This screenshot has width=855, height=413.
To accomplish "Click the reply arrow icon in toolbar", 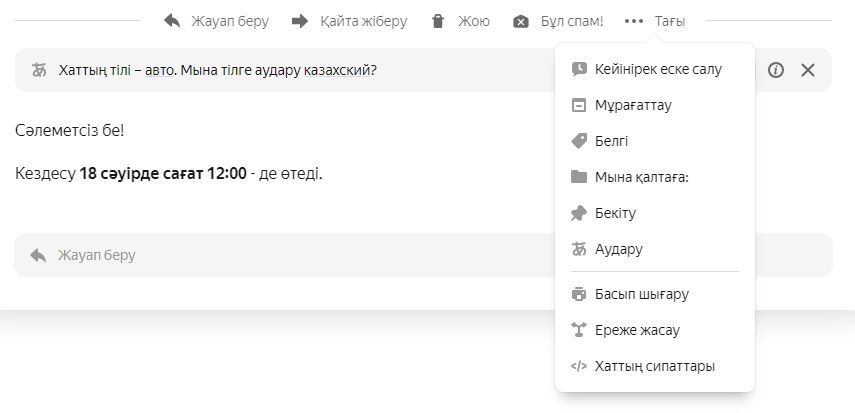I will click(x=172, y=21).
